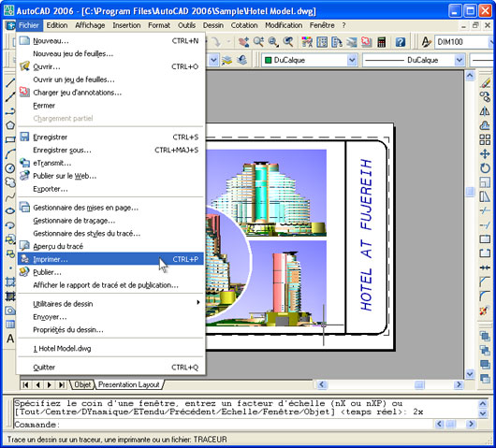496x448 pixels.
Task: Click the Help question mark toolbar icon
Action: coord(401,42)
